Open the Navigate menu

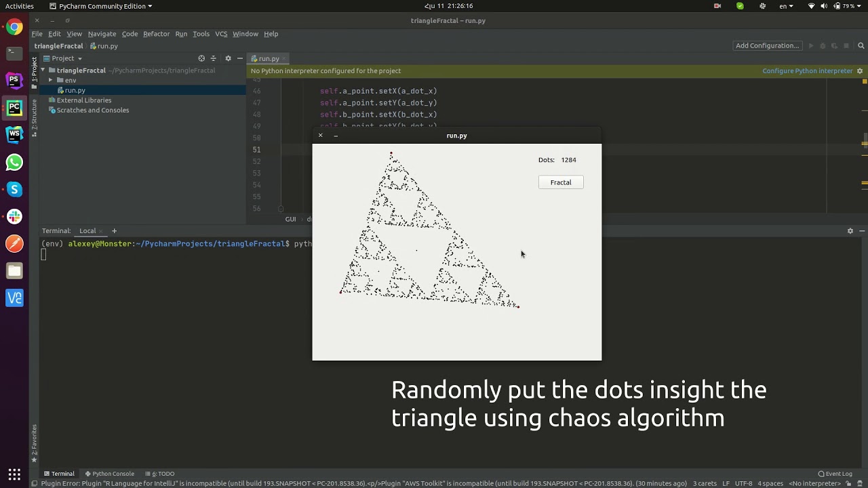(102, 34)
